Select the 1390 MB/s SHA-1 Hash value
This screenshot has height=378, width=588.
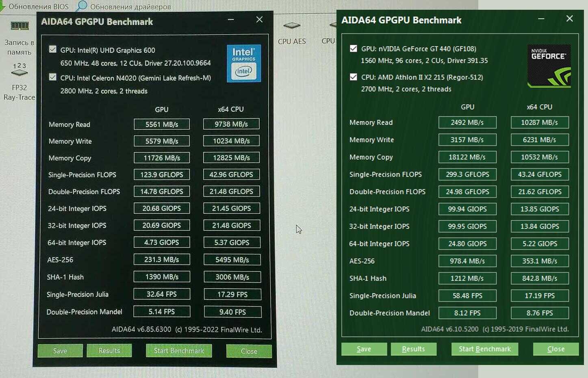[x=162, y=277]
